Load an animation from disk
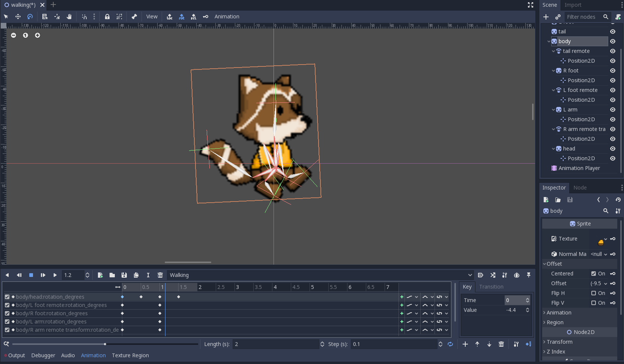 click(112, 275)
